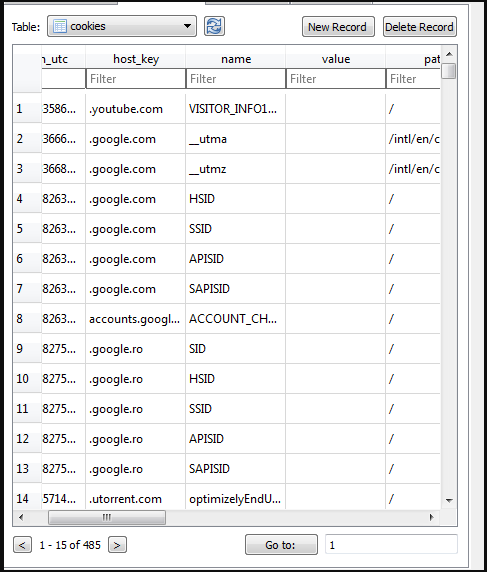Sort by the host_key column header
The width and height of the screenshot is (487, 572).
[136, 58]
